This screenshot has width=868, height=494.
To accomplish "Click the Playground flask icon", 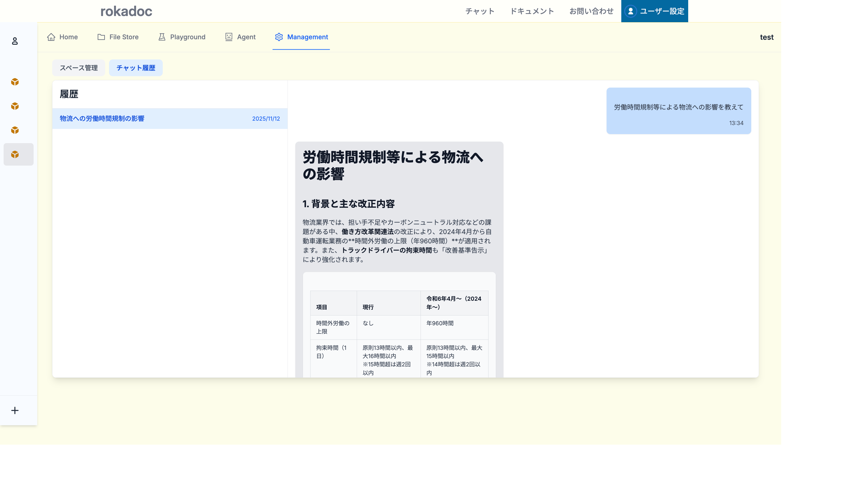I will pyautogui.click(x=162, y=37).
